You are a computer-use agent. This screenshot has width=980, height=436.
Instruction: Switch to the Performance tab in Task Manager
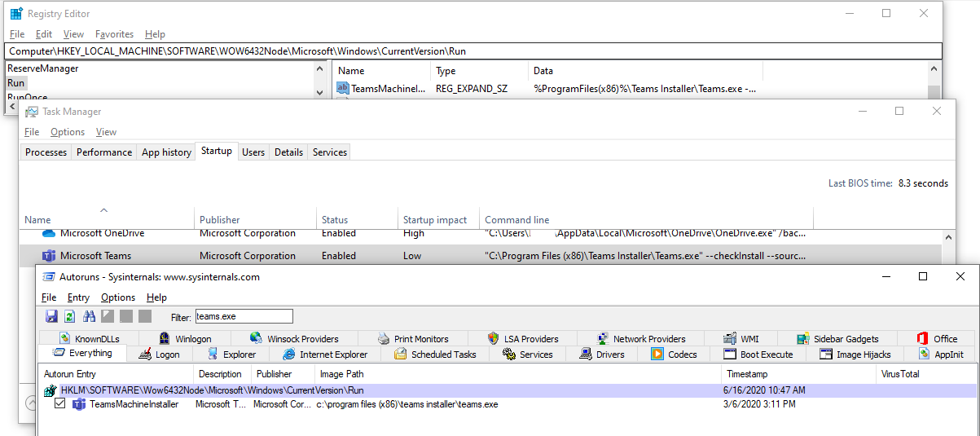coord(104,152)
